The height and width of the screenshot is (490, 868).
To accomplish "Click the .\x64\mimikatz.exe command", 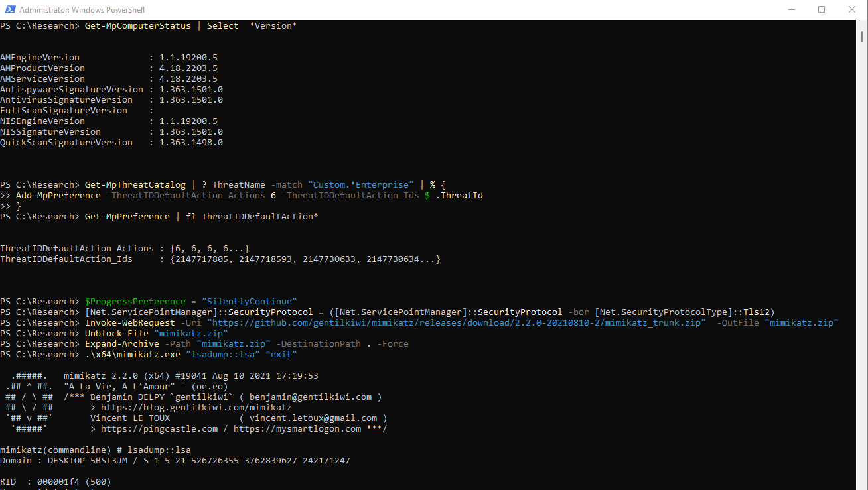I will click(x=133, y=355).
